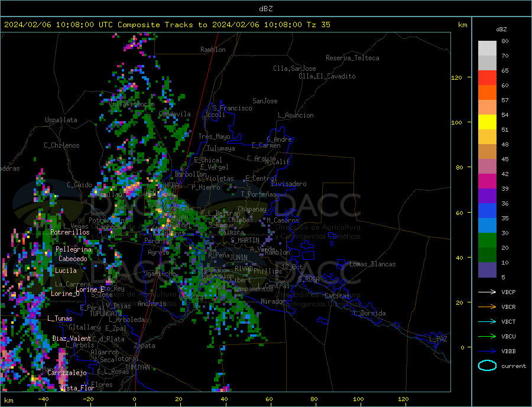Click the 'current' legend label
Screen dimensions: 532x407
[x=514, y=366]
